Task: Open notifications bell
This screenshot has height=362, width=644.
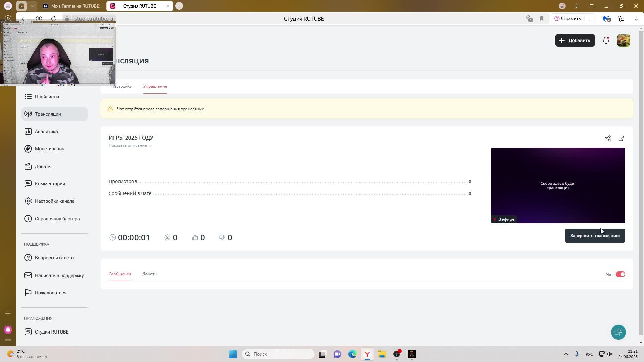Action: coord(606,40)
